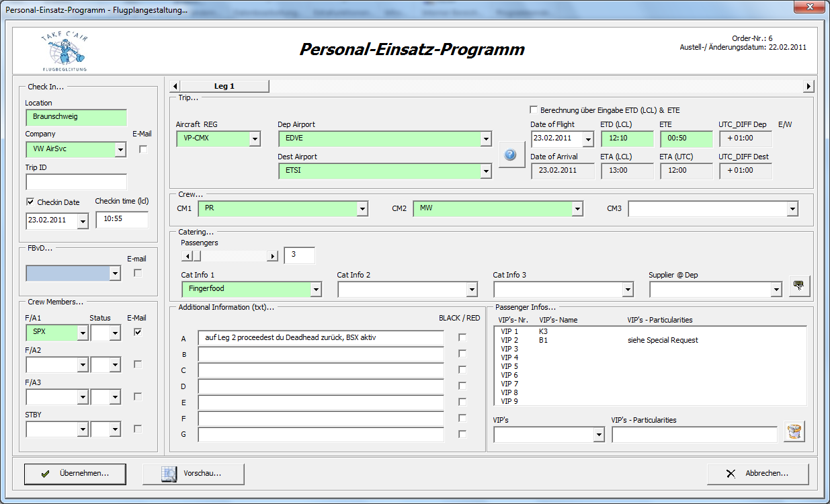The image size is (830, 504).
Task: Expand the Dest Airport ETSI dropdown
Action: [x=486, y=171]
